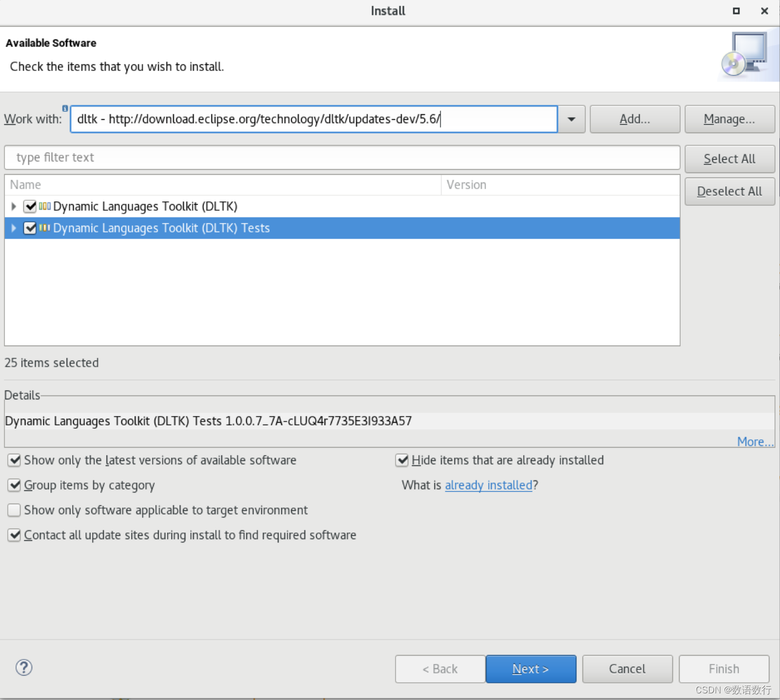Click the Available Software heading
This screenshot has width=780, height=700.
click(51, 43)
